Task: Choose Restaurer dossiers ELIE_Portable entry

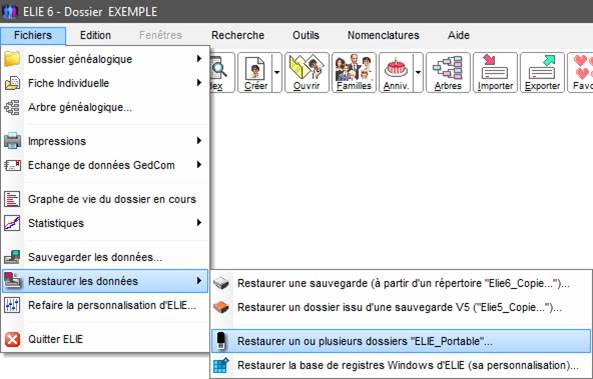Action: pyautogui.click(x=401, y=341)
